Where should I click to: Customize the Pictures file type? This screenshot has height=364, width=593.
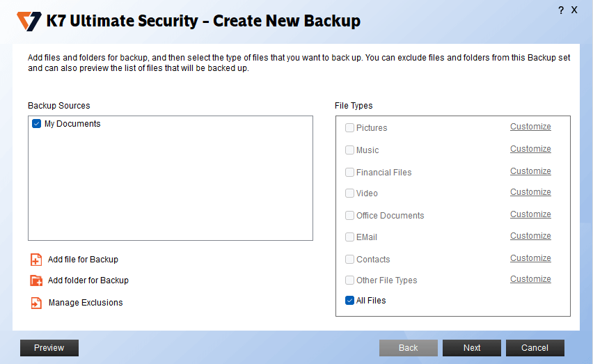[x=530, y=127]
